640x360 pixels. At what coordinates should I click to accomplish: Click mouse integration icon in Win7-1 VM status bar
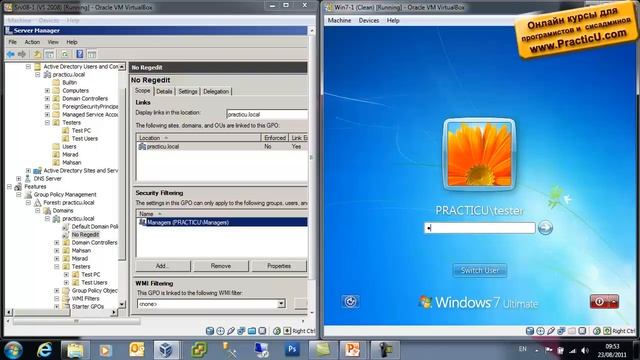pyautogui.click(x=597, y=331)
